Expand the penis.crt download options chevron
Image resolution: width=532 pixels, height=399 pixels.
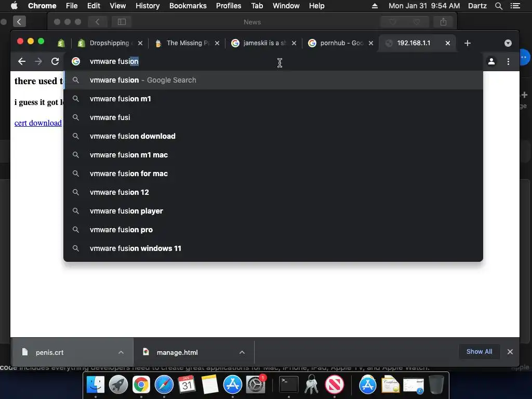pos(121,352)
